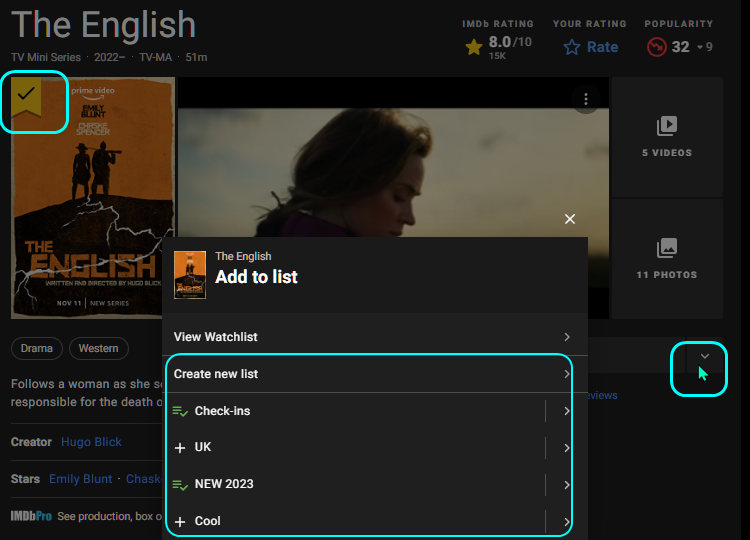The width and height of the screenshot is (750, 540).
Task: Click the 2022– release year link
Action: pyautogui.click(x=110, y=57)
